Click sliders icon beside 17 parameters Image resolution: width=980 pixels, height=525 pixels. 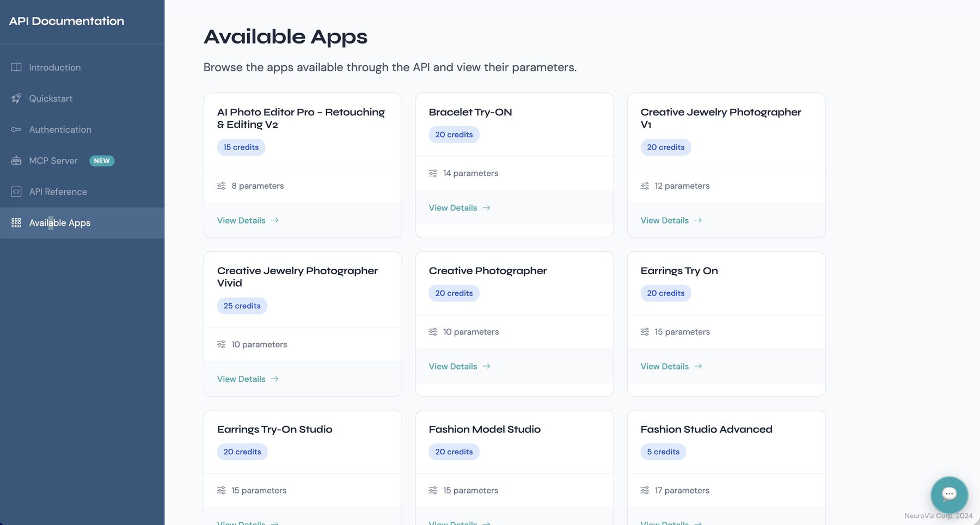(645, 490)
